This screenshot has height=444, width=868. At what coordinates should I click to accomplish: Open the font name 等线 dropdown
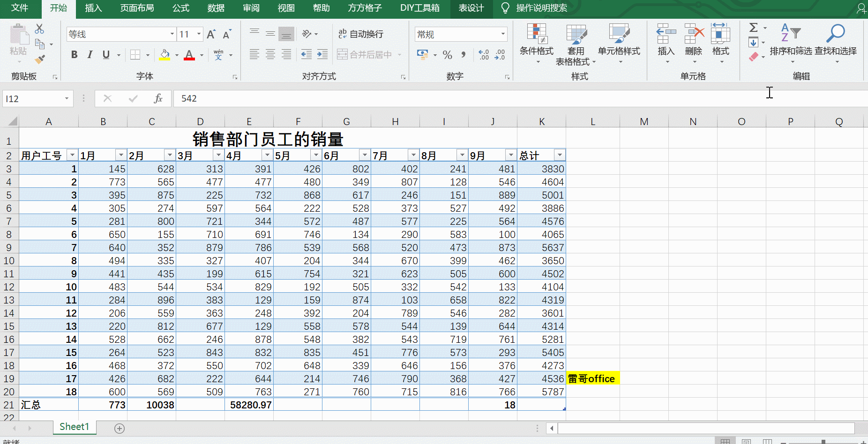(x=172, y=34)
